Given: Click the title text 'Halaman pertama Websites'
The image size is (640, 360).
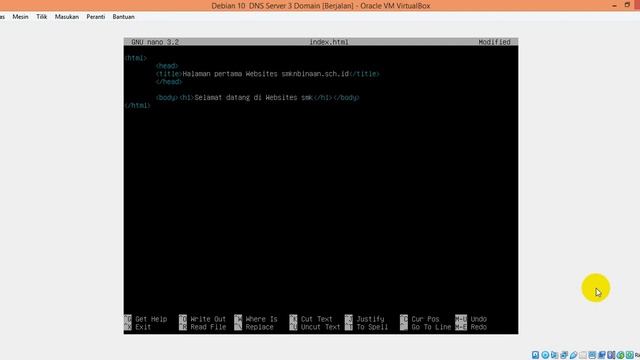Looking at the screenshot, I should [x=230, y=74].
